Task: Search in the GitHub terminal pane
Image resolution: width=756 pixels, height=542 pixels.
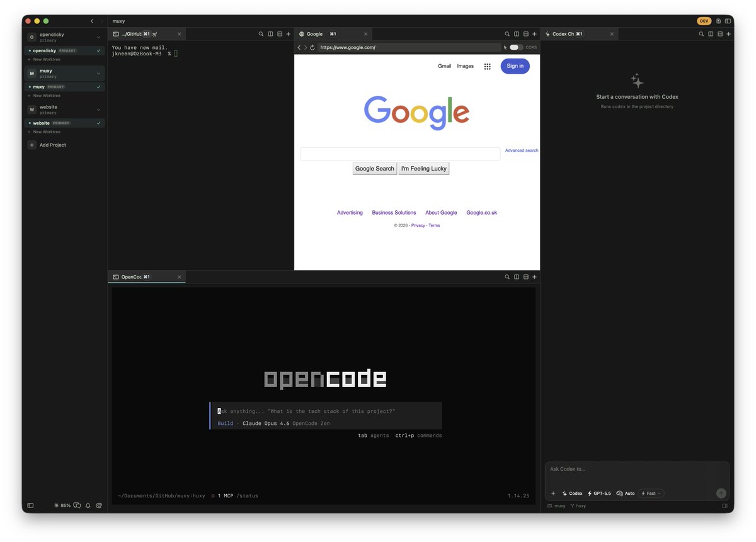Action: pos(261,34)
